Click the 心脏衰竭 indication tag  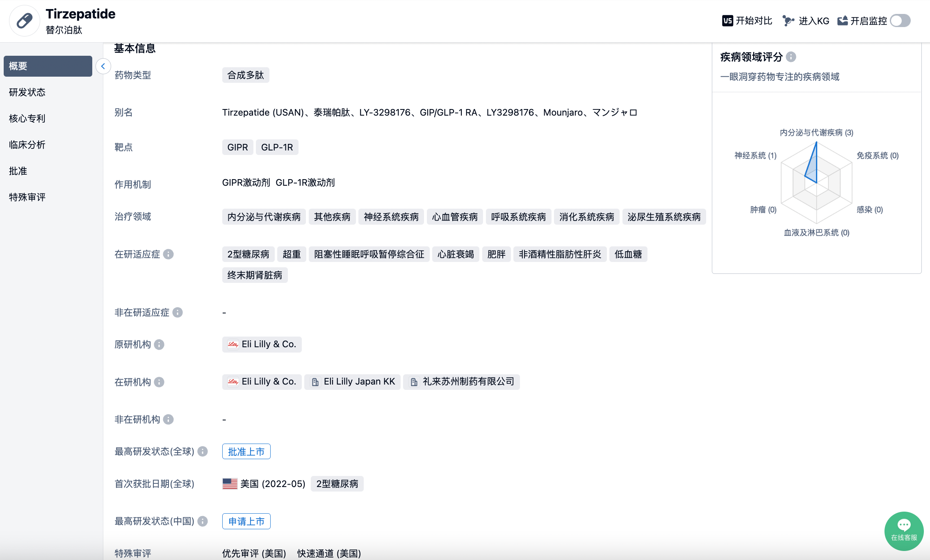pos(456,254)
